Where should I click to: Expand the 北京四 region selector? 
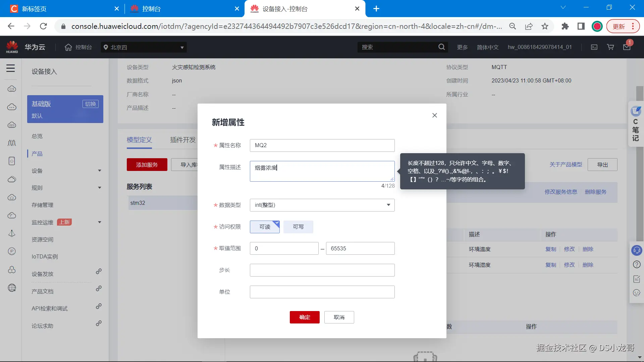click(x=144, y=47)
